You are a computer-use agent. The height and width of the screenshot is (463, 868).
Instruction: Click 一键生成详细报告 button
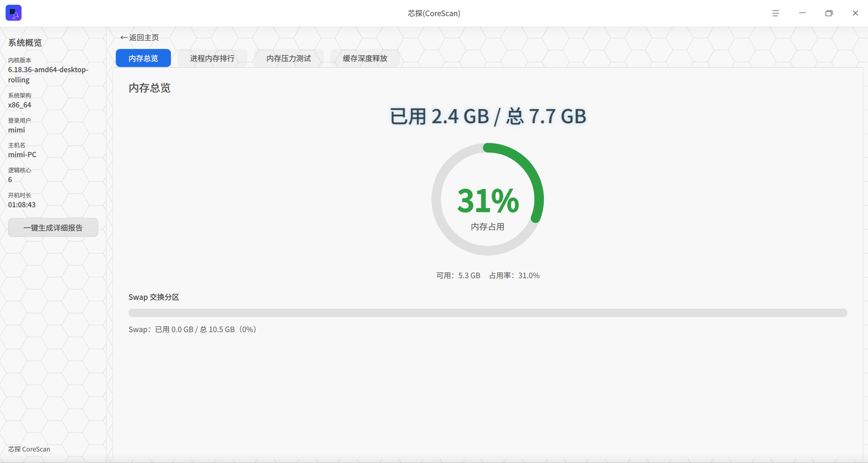tap(53, 228)
